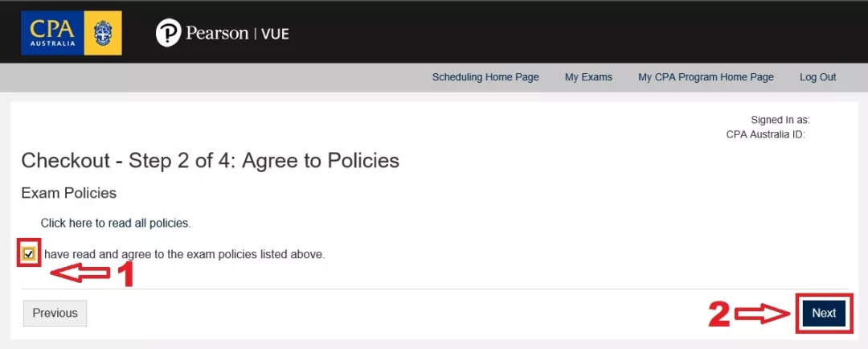Open Scheduling Home Page
This screenshot has width=868, height=349.
485,77
